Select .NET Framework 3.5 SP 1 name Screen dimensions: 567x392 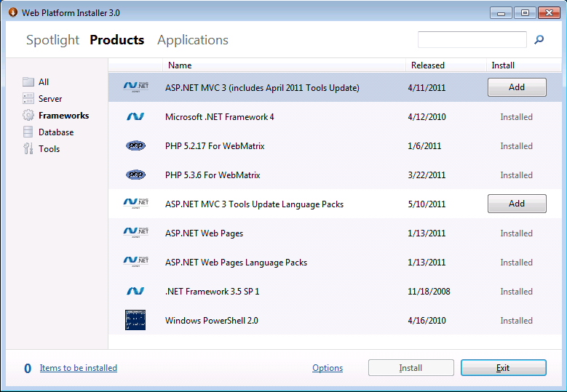coord(213,292)
